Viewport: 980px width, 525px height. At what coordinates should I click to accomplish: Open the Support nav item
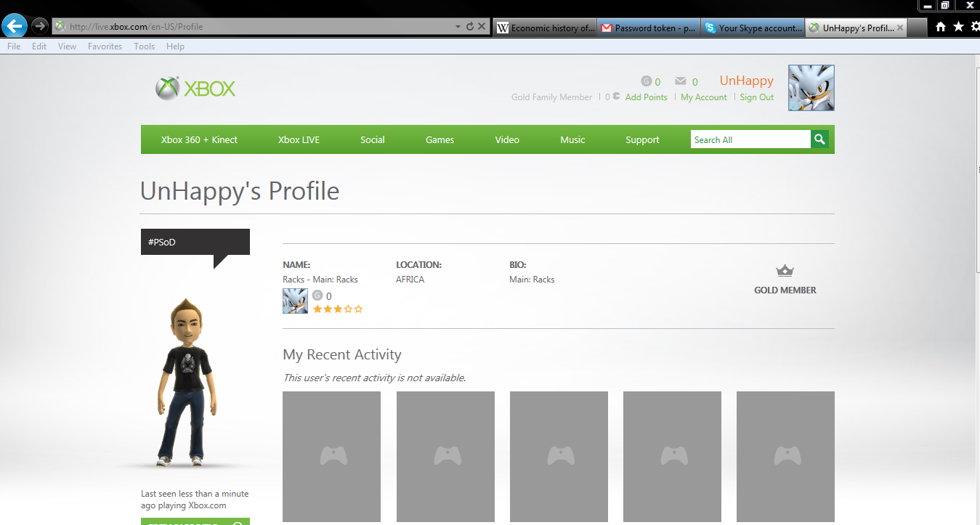pyautogui.click(x=642, y=139)
